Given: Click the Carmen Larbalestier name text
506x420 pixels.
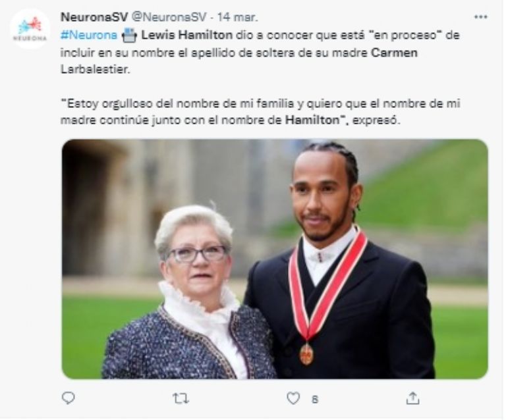Looking at the screenshot, I should 239,61.
